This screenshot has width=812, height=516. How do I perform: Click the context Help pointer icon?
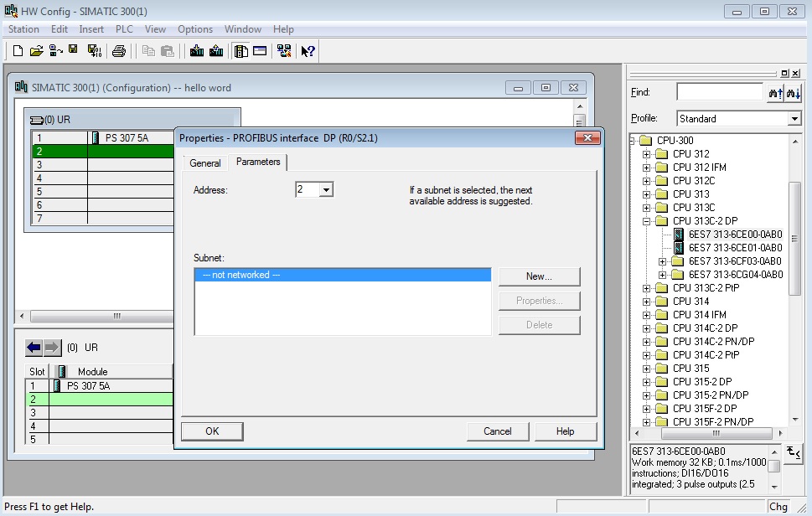pyautogui.click(x=308, y=51)
